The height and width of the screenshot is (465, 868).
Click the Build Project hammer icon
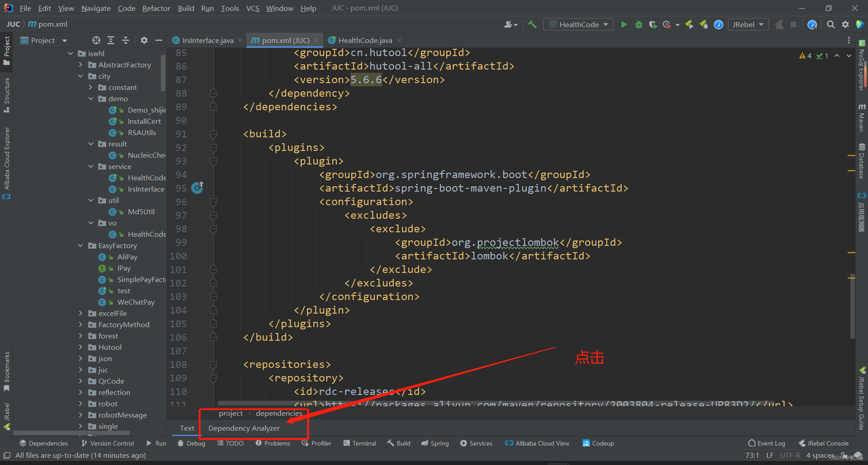532,24
